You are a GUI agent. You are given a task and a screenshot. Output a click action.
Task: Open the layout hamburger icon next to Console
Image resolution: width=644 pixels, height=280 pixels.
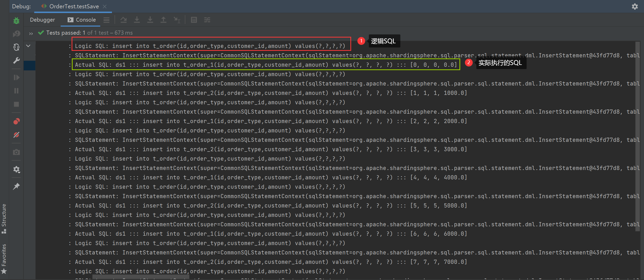pyautogui.click(x=106, y=20)
